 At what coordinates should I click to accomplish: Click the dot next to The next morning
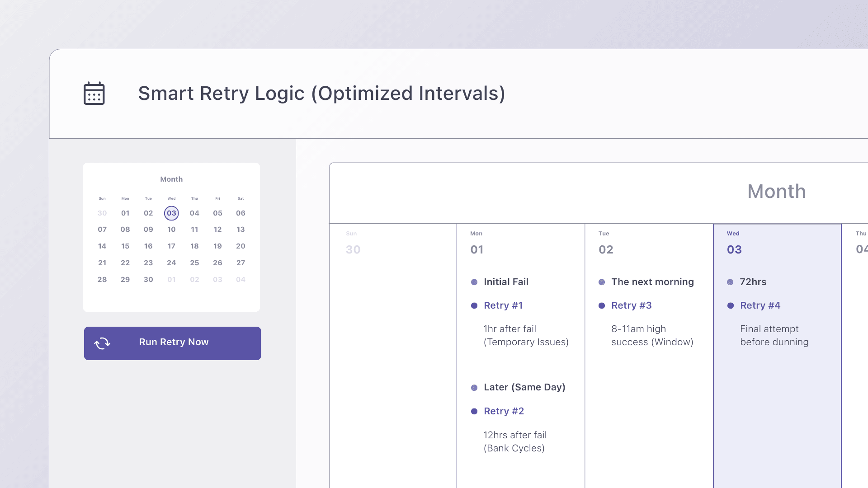602,282
